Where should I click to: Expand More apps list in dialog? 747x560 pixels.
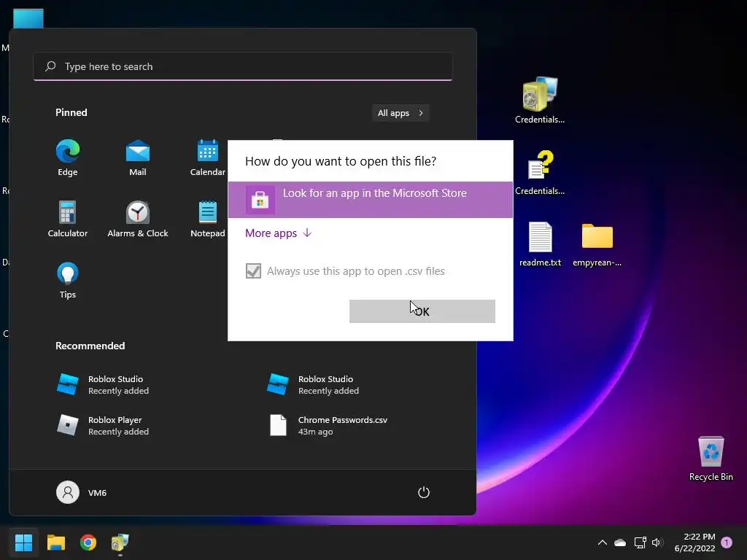tap(278, 233)
